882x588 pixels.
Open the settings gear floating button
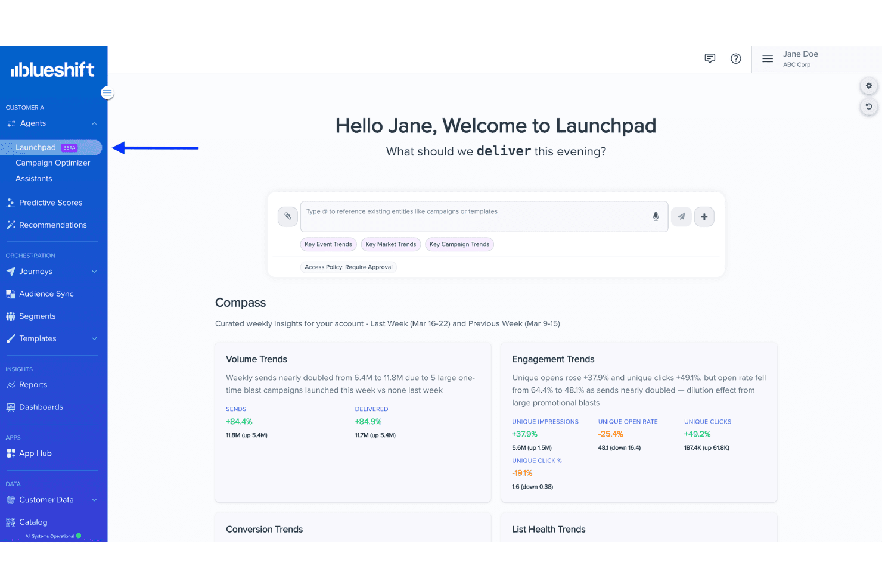(869, 86)
